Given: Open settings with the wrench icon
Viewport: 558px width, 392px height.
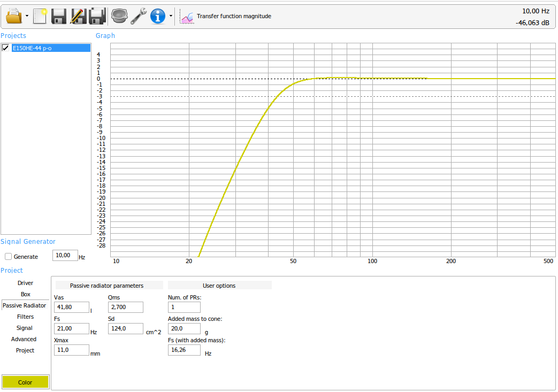Looking at the screenshot, I should 139,16.
